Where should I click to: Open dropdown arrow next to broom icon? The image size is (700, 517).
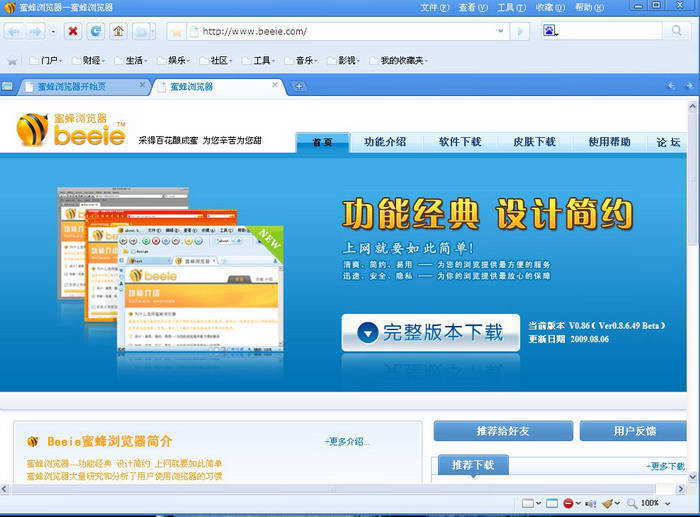[x=617, y=503]
